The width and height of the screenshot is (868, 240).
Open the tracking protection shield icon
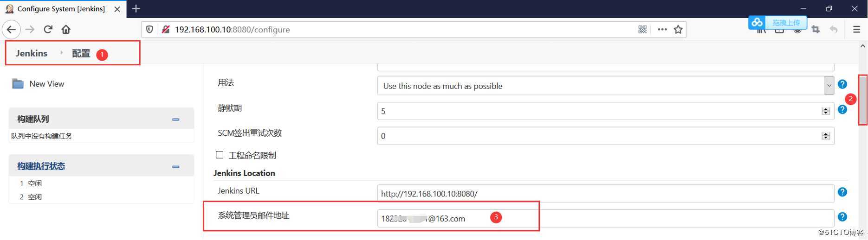[149, 30]
